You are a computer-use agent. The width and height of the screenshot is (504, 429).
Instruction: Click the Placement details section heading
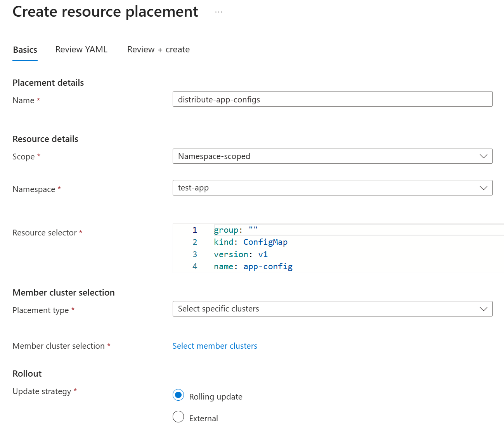pos(48,83)
